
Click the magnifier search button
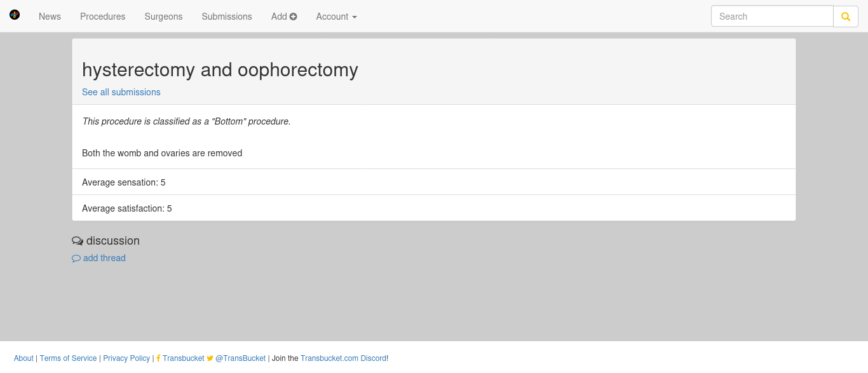846,17
